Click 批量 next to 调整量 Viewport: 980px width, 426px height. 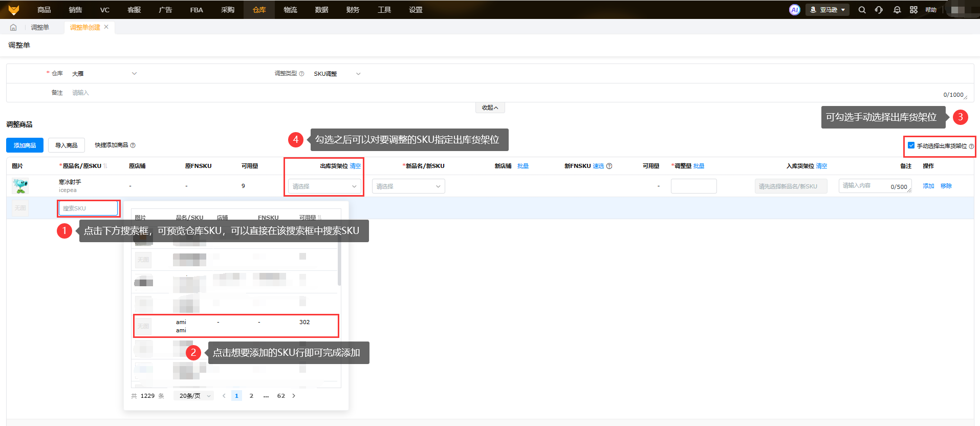tap(699, 166)
